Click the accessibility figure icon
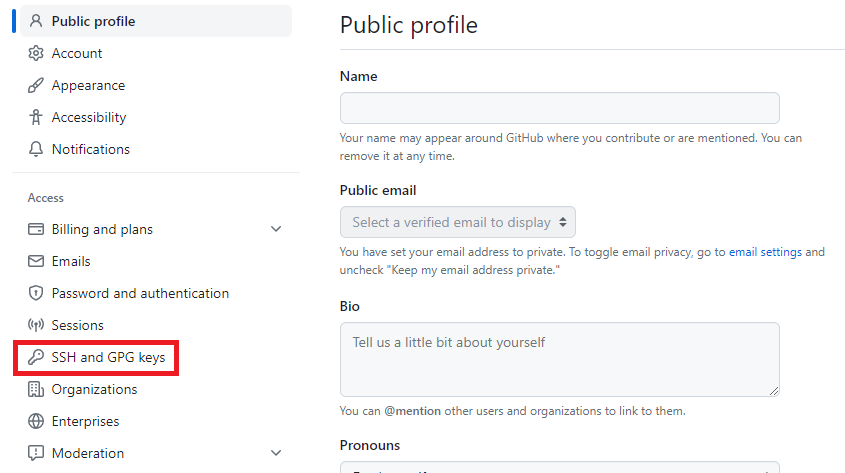 click(x=36, y=117)
